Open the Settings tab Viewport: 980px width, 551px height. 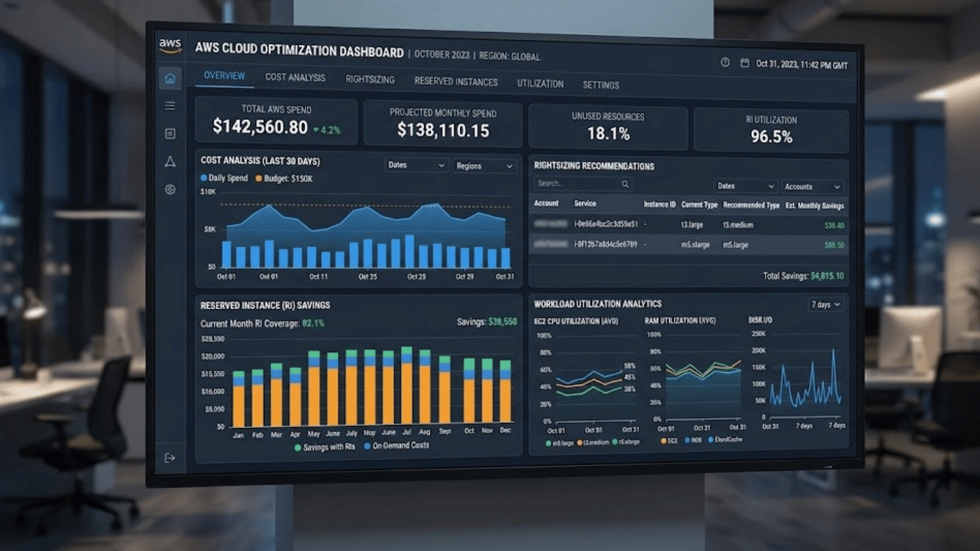[x=601, y=85]
